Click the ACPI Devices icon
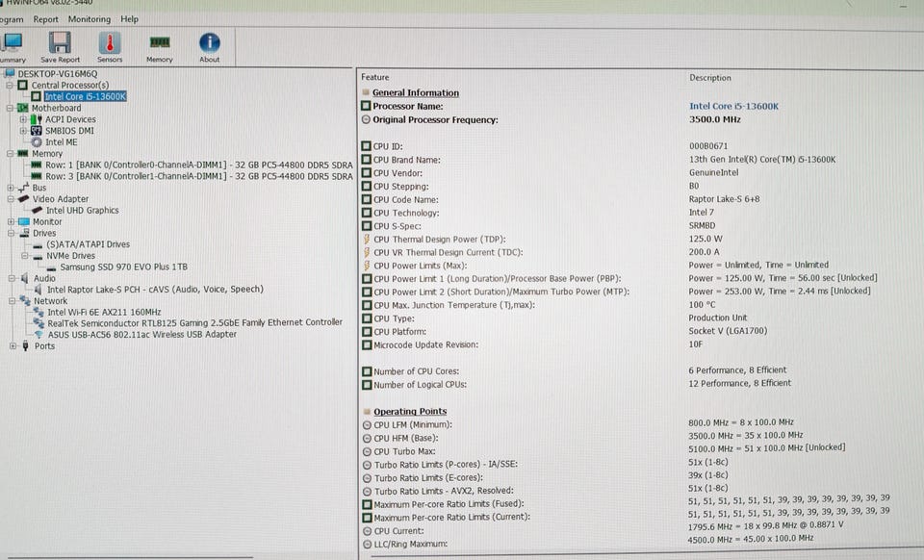 [36, 119]
